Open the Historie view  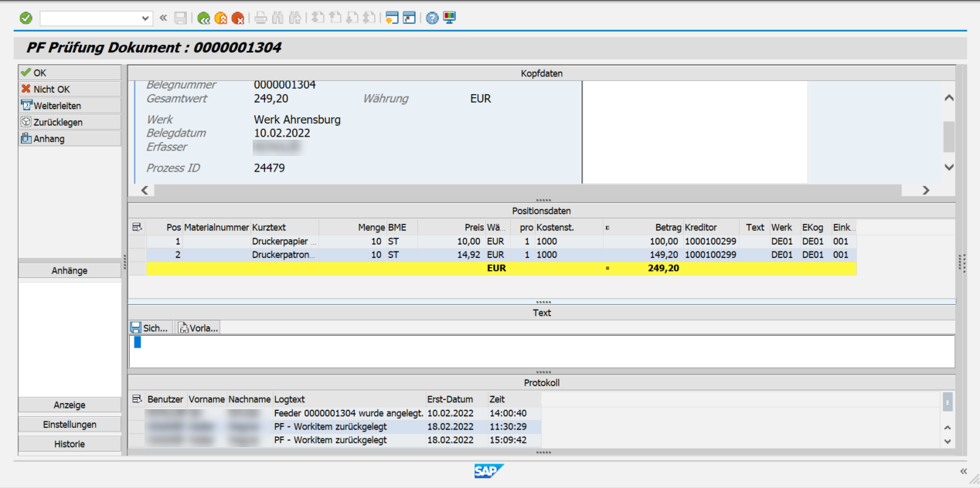click(70, 443)
